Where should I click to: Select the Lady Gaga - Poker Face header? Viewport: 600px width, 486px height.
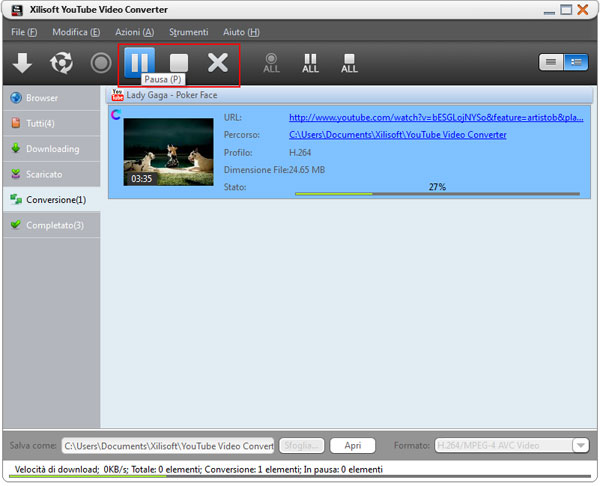pyautogui.click(x=349, y=95)
